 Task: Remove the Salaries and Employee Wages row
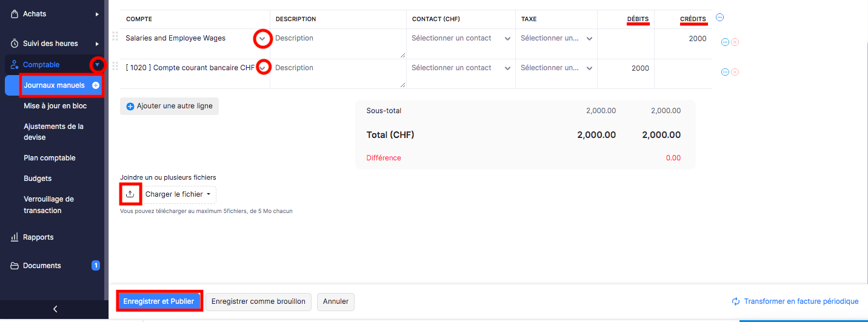coord(735,42)
